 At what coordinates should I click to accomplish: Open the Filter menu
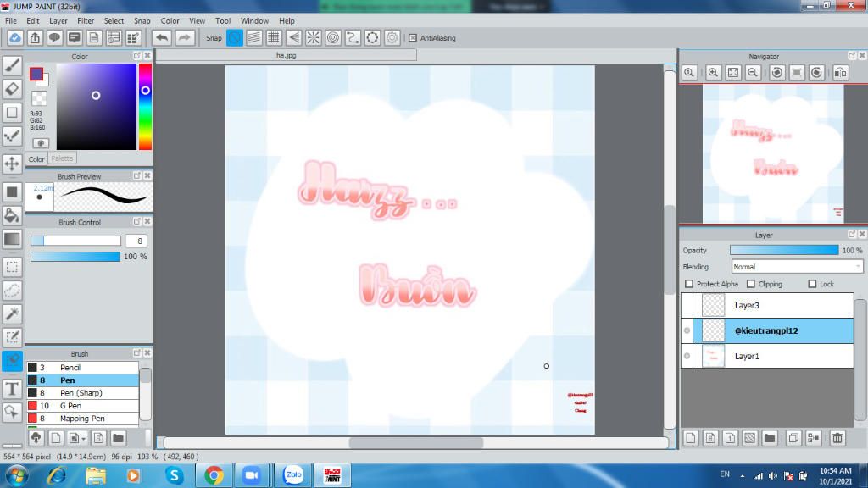pyautogui.click(x=86, y=21)
